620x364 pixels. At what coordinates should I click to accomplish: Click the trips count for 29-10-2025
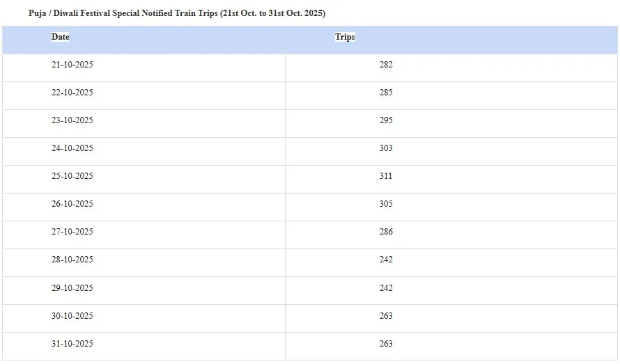(x=386, y=288)
